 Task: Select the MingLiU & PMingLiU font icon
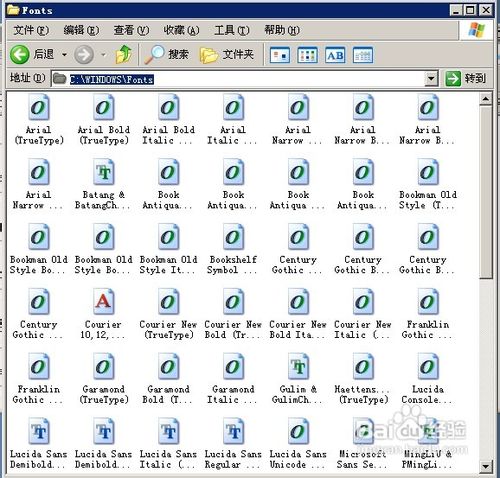point(428,432)
